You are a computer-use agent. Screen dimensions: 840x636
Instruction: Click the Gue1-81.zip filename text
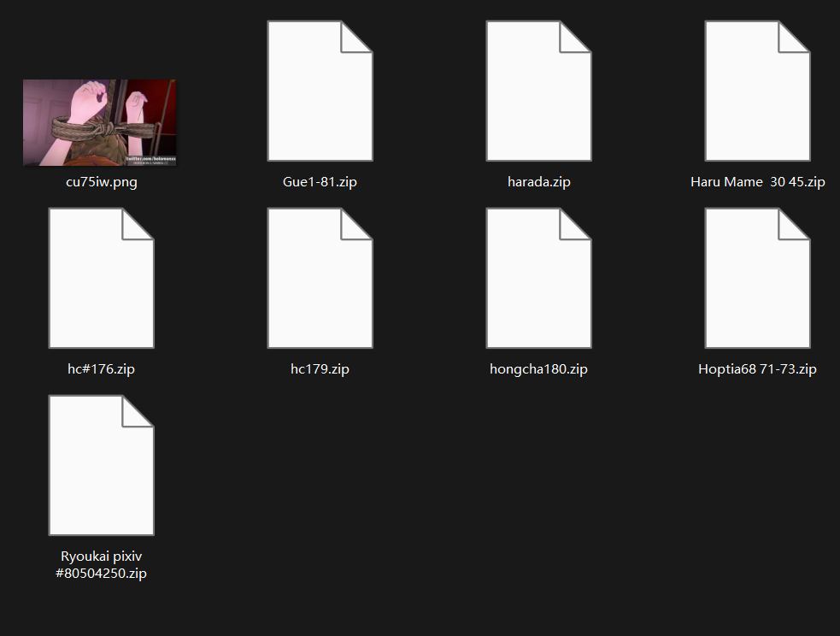click(320, 182)
